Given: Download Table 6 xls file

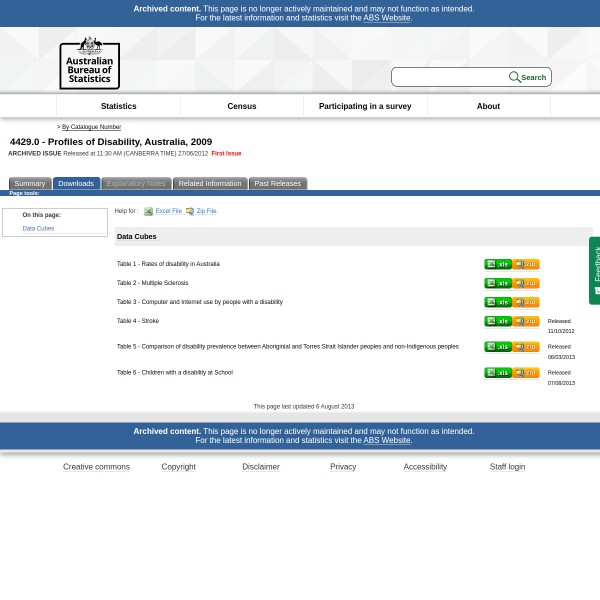Looking at the screenshot, I should point(497,373).
